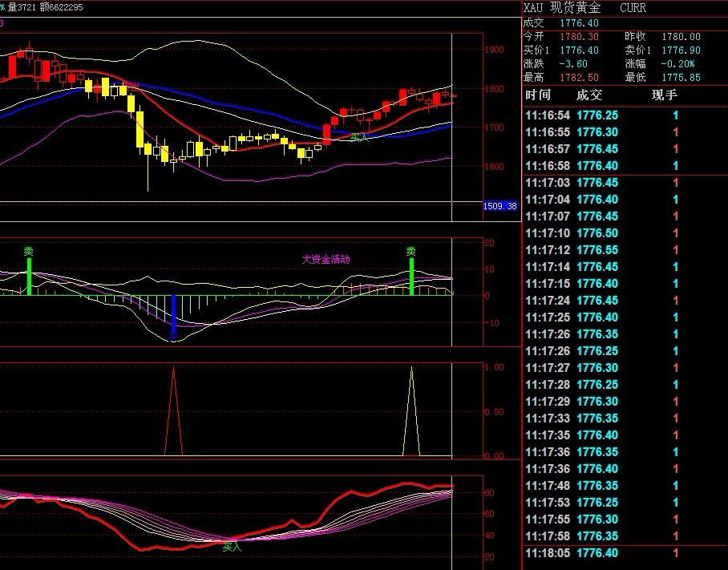Click the 买入 marker on the candlestick chart

[360, 138]
